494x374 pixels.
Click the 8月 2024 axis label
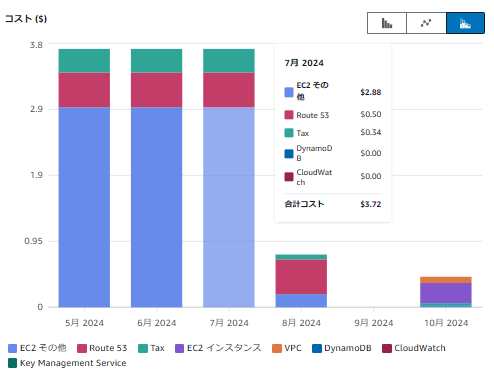[x=301, y=323]
